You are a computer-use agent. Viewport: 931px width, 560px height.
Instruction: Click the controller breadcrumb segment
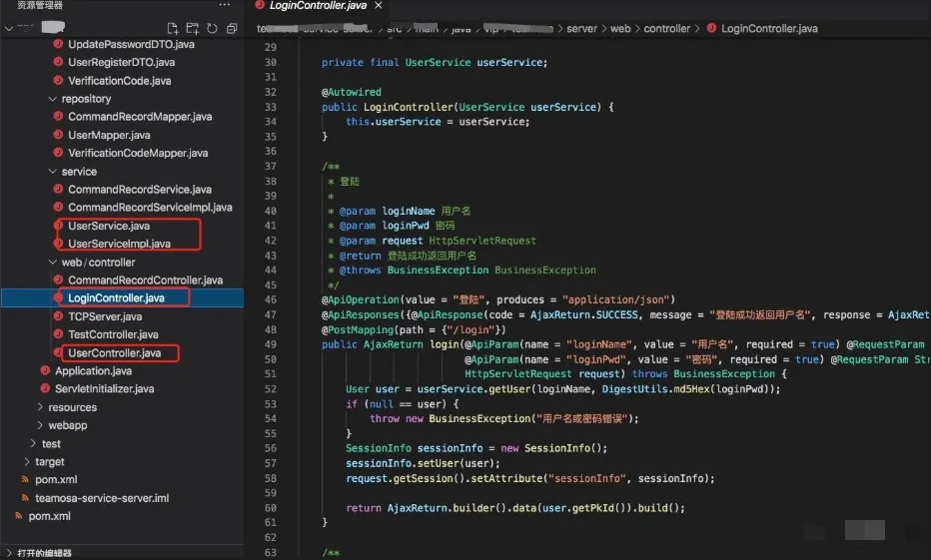click(666, 28)
